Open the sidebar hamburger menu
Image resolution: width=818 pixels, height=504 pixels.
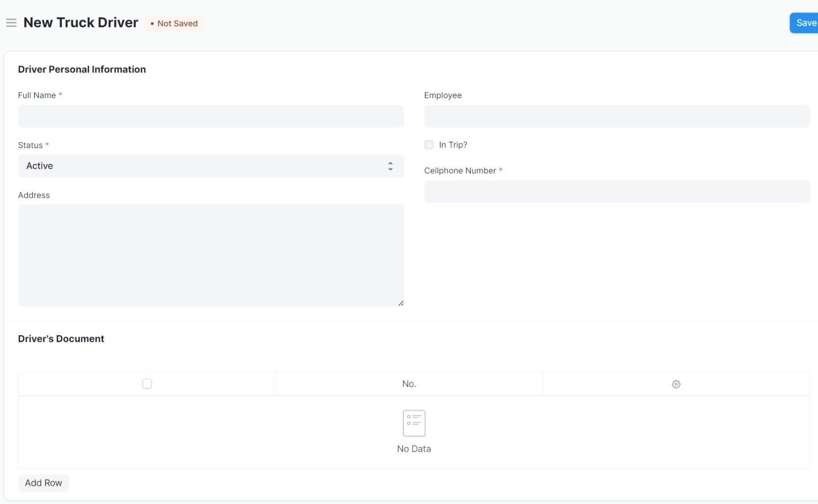tap(11, 23)
